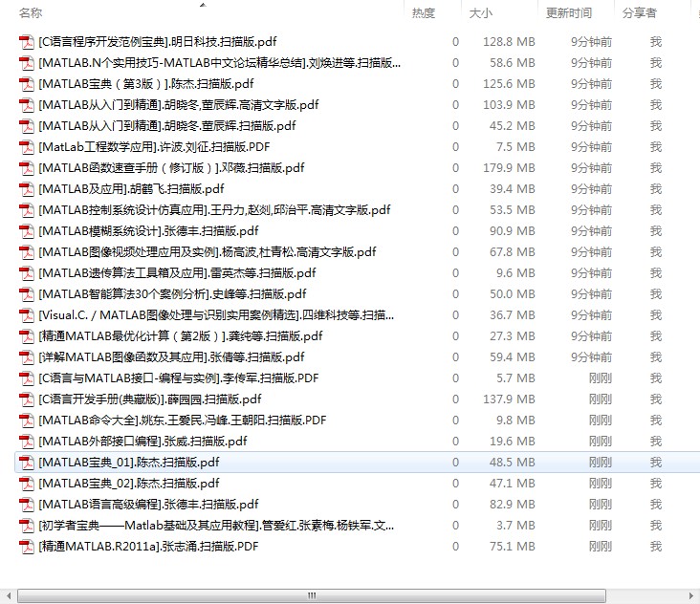The image size is (700, 604).
Task: Click PDF icon of MATLAB从入门到精通 胡晓冬 扫描版 file
Action: coord(27,126)
